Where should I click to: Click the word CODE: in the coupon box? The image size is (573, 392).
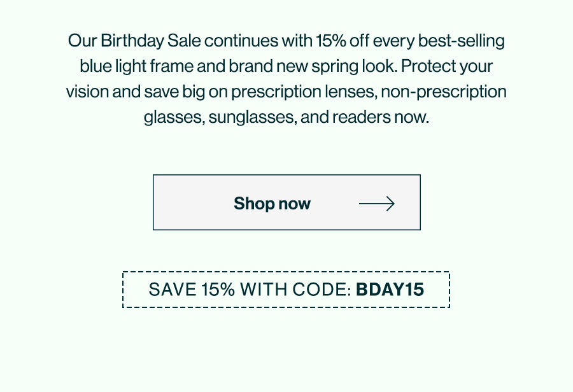point(322,290)
